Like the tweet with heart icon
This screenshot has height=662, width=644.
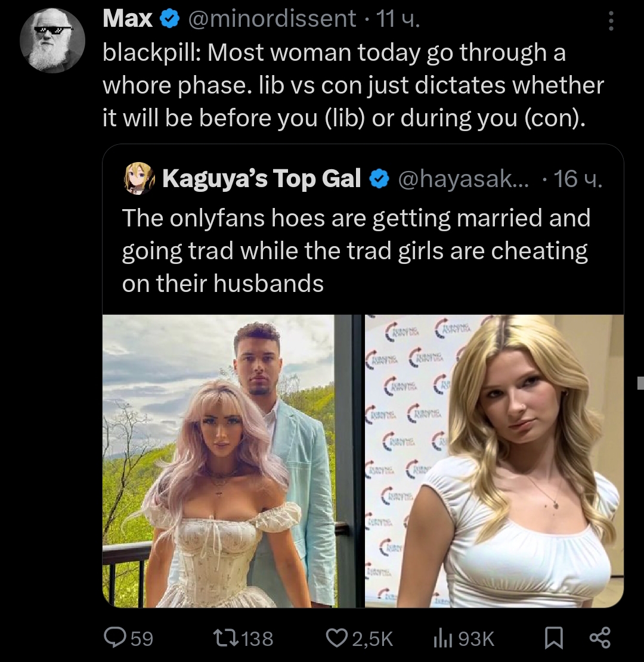[337, 638]
